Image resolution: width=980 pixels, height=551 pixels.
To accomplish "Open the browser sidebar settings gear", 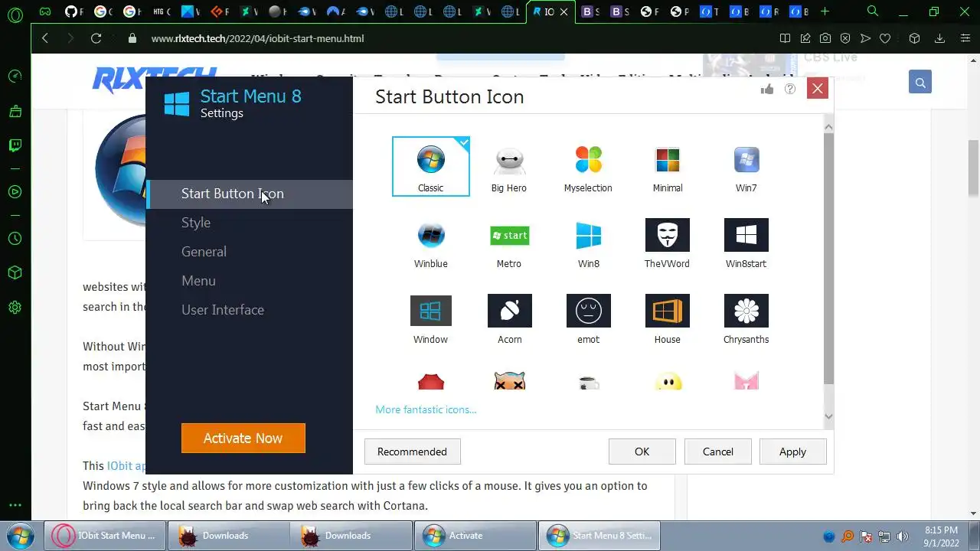I will 15,308.
